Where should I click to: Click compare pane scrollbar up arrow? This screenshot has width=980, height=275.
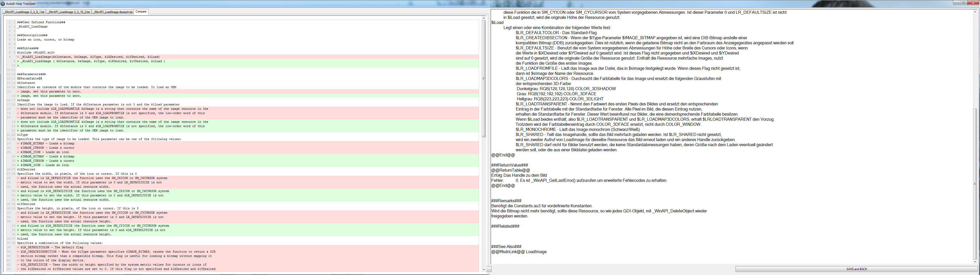[484, 18]
